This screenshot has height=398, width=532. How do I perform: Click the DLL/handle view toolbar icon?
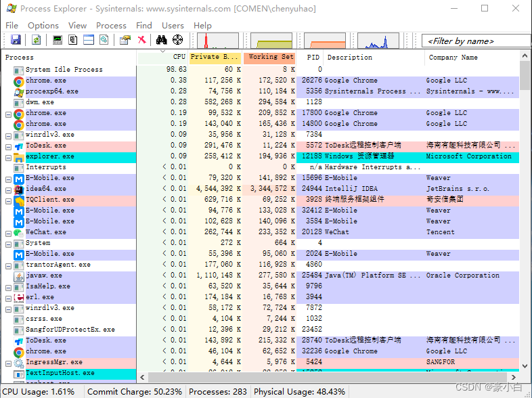(104, 40)
